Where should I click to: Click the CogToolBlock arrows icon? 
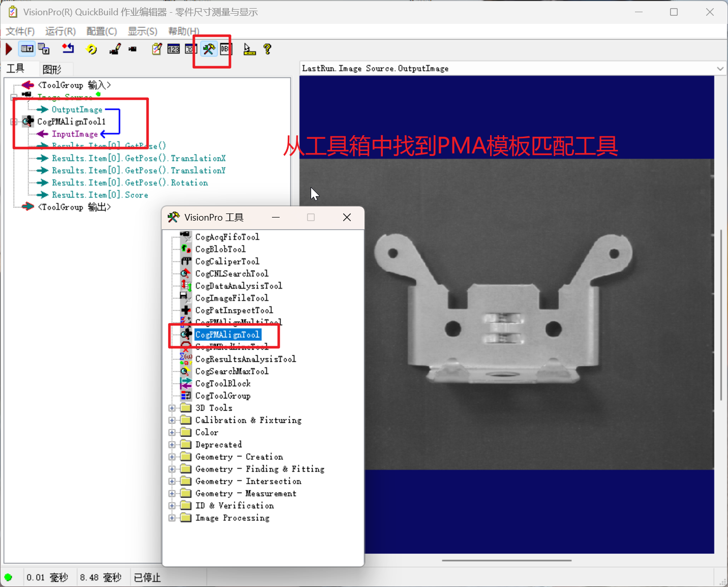click(x=186, y=383)
